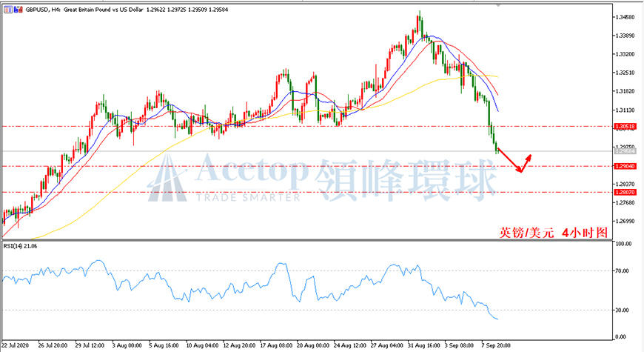644x352 pixels.
Task: Click the 1.33200 price axis label
Action: point(625,54)
